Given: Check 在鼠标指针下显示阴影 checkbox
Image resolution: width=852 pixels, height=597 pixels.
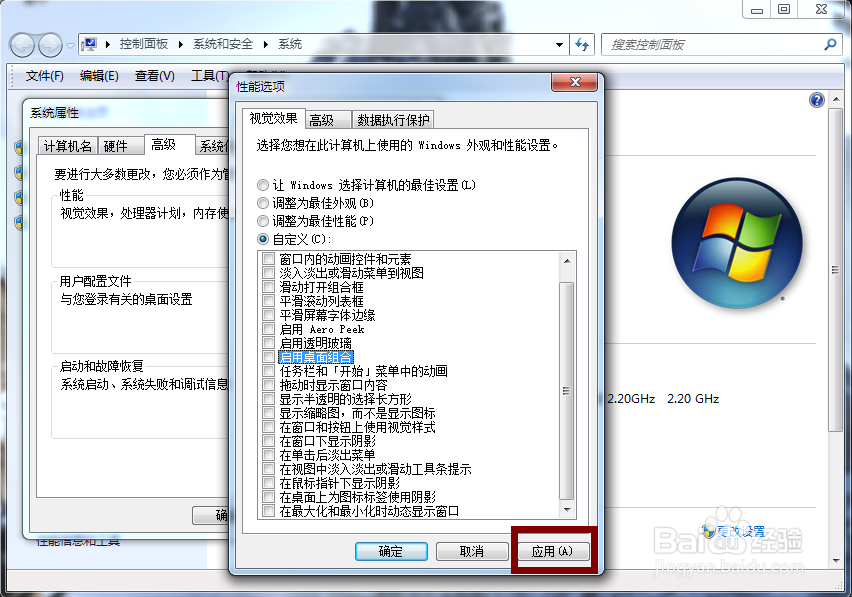Looking at the screenshot, I should click(x=268, y=483).
